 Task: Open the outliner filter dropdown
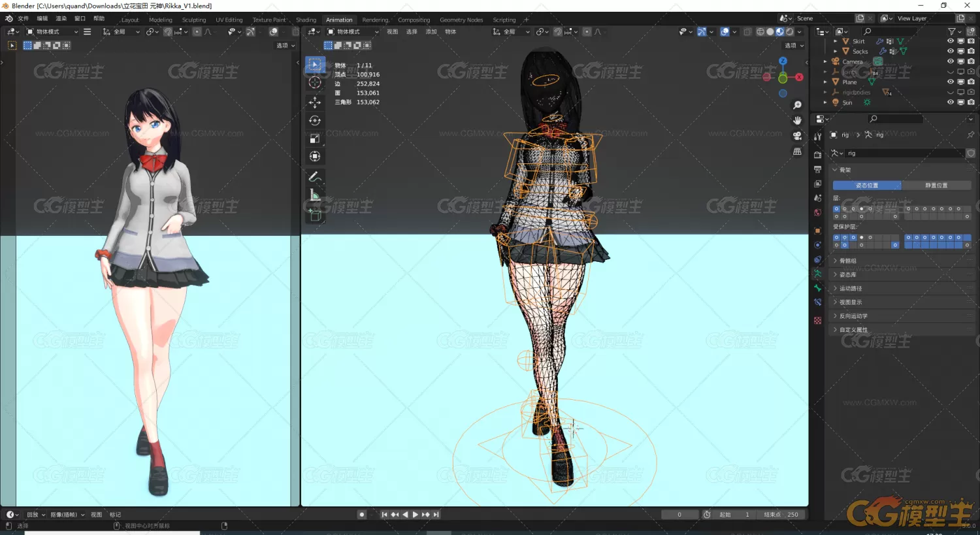pos(955,31)
